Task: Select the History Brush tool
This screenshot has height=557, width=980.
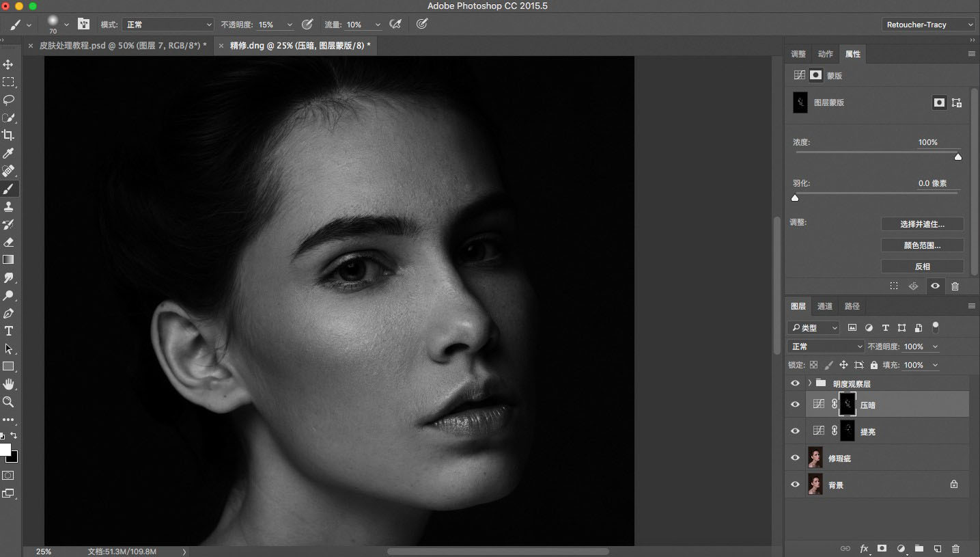Action: pyautogui.click(x=8, y=224)
